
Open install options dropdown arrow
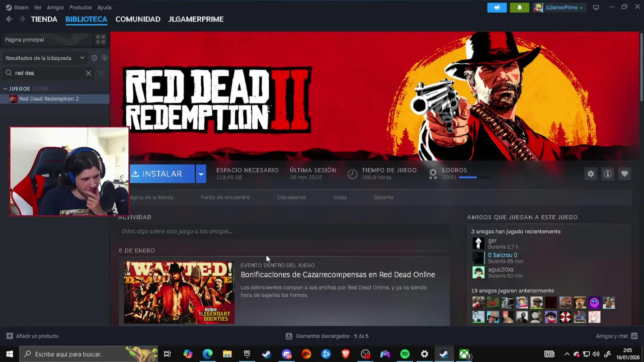201,174
